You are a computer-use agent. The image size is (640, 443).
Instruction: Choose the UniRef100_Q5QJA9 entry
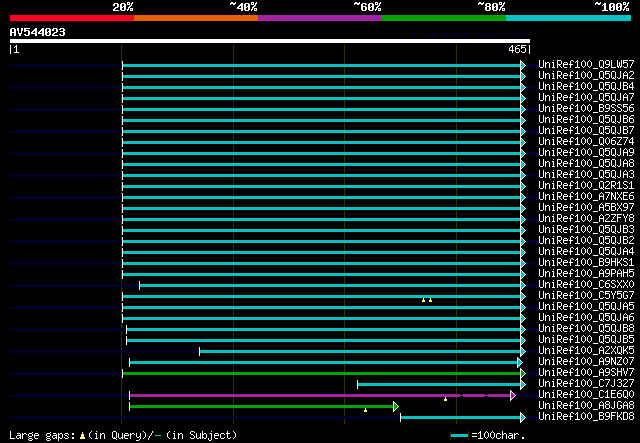tap(586, 152)
